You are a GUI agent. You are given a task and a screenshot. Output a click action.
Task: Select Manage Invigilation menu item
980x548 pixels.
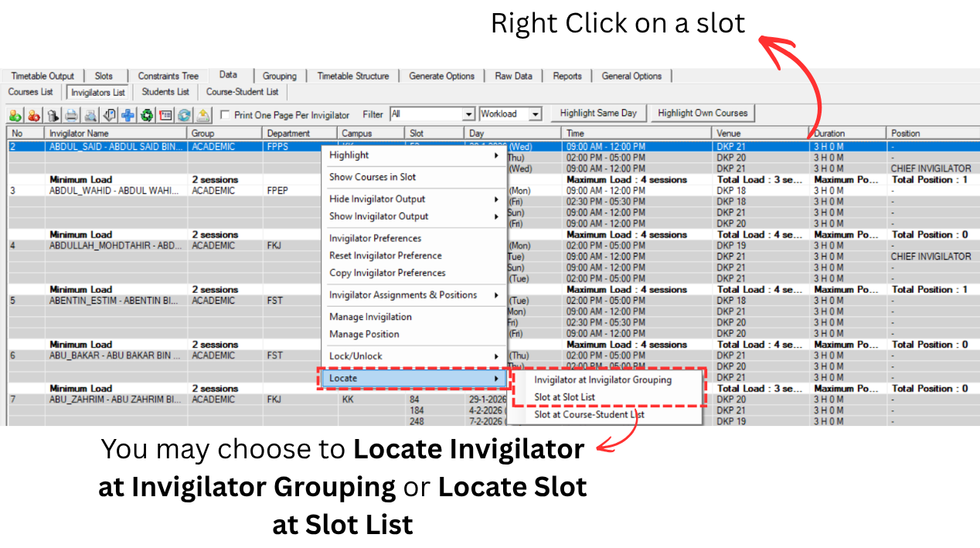tap(413, 317)
